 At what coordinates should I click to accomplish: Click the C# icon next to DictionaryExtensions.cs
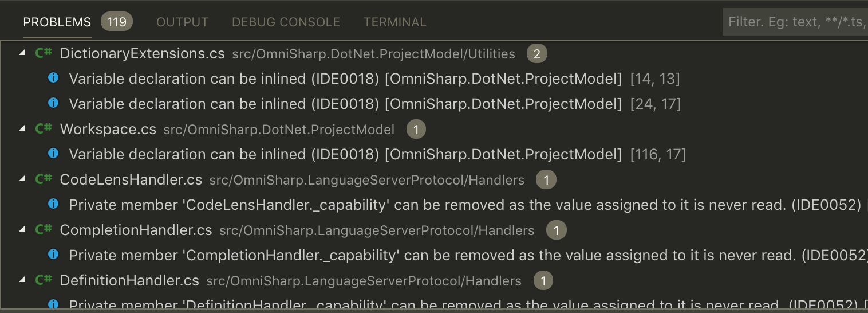(44, 54)
